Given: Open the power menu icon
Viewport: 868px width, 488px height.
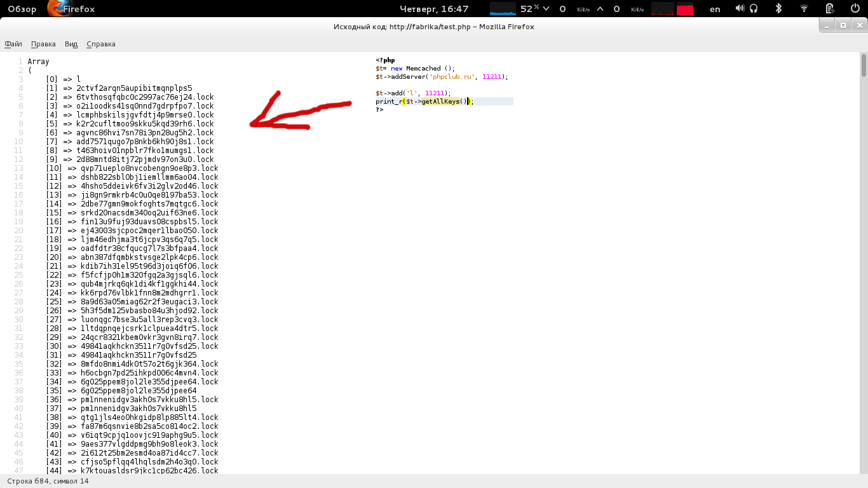Looking at the screenshot, I should coord(855,8).
